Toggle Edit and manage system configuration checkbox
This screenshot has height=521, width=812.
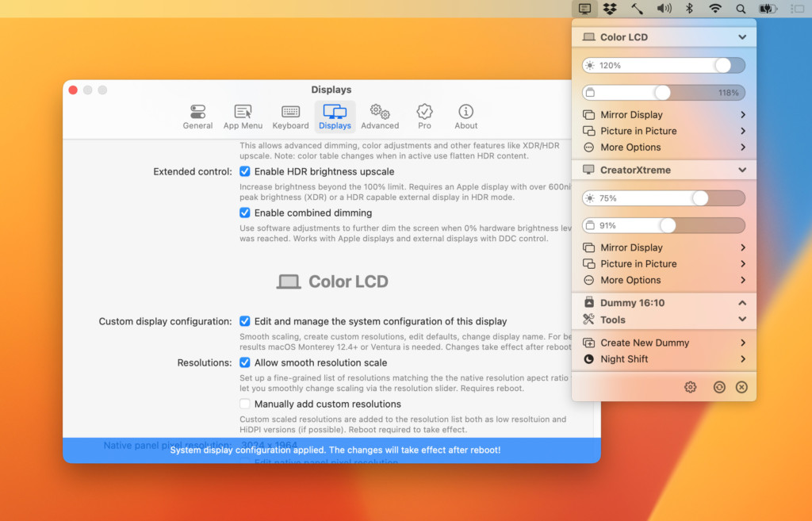[x=245, y=321]
